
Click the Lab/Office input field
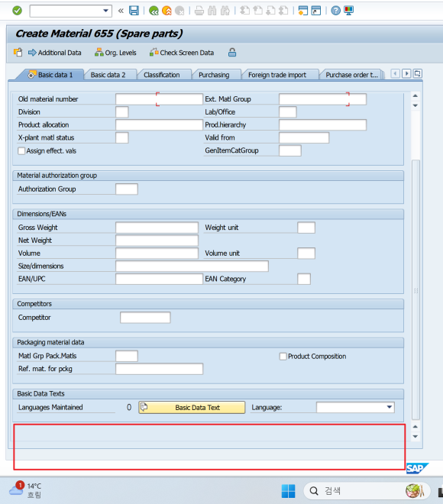(288, 111)
